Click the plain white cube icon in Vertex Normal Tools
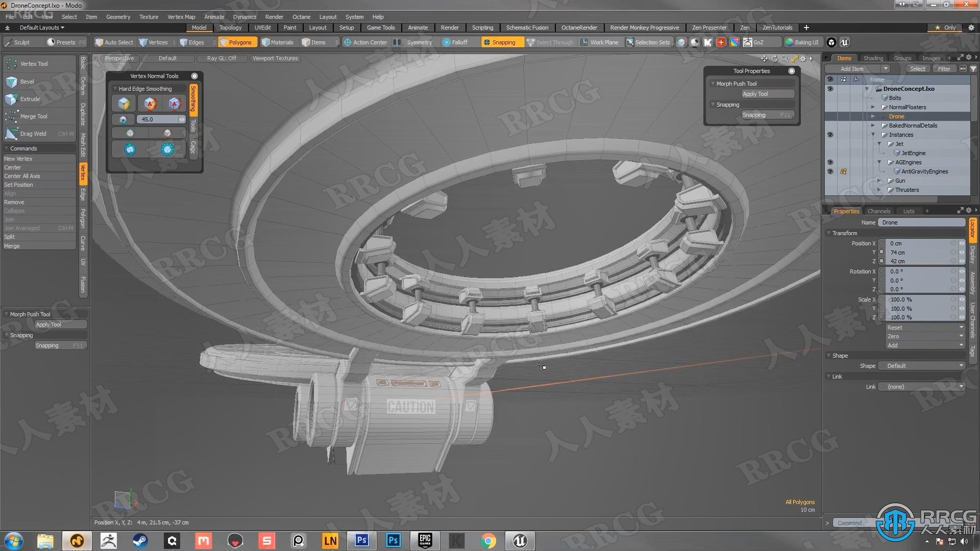This screenshot has height=551, width=980. click(130, 133)
